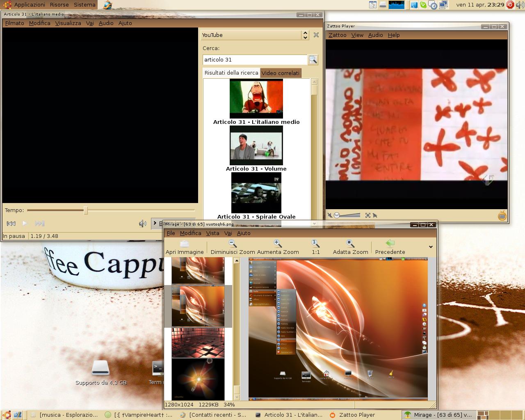
Task: Click the arrow cursor icon in Zattoo Player
Action: coord(375,215)
